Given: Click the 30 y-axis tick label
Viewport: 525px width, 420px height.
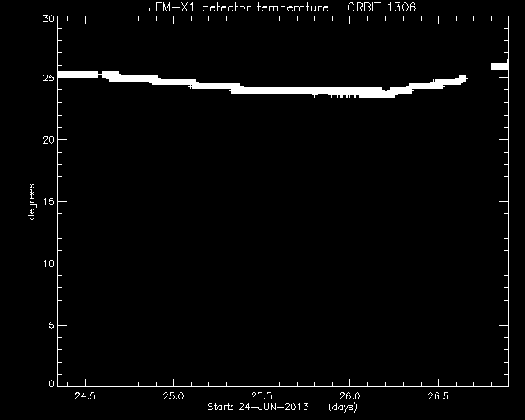Looking at the screenshot, I should 48,19.
